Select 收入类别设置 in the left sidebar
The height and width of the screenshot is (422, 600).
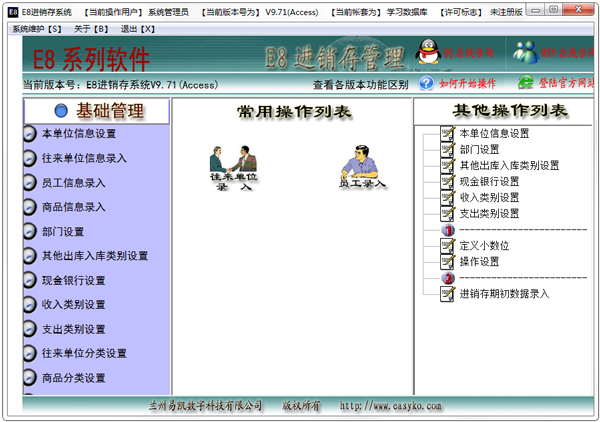pos(73,305)
